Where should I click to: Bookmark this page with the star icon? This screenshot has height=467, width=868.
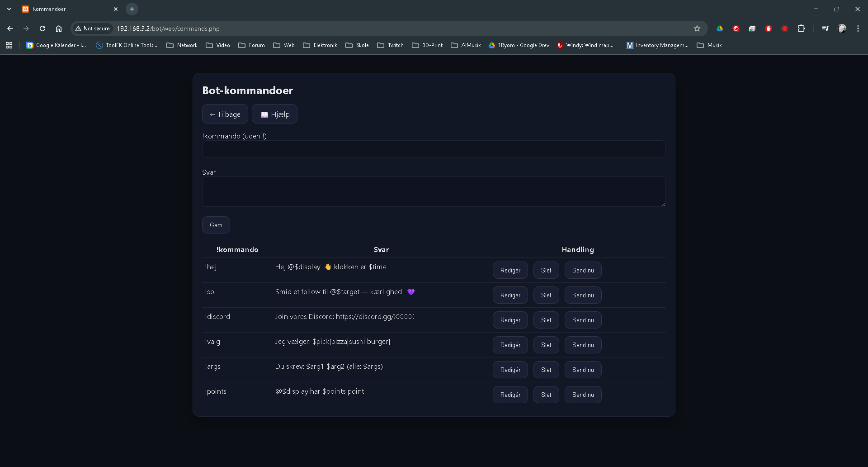coord(697,29)
